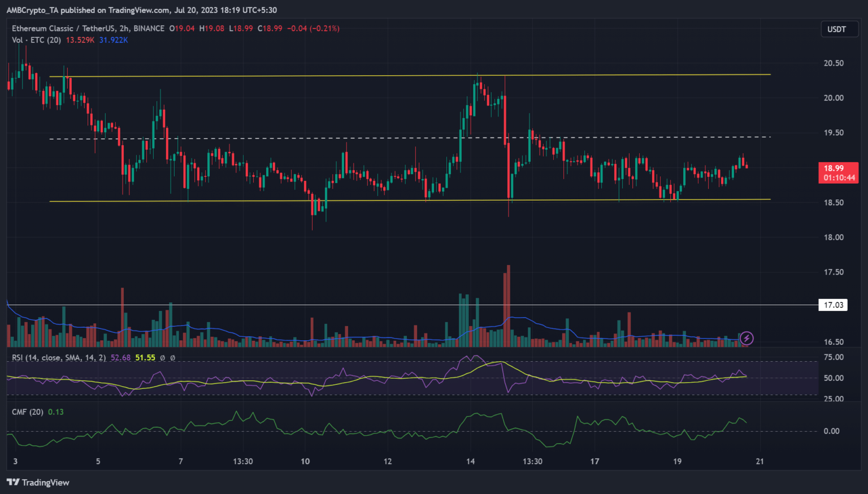
Task: Click the red 18.99 current price label
Action: click(x=838, y=172)
